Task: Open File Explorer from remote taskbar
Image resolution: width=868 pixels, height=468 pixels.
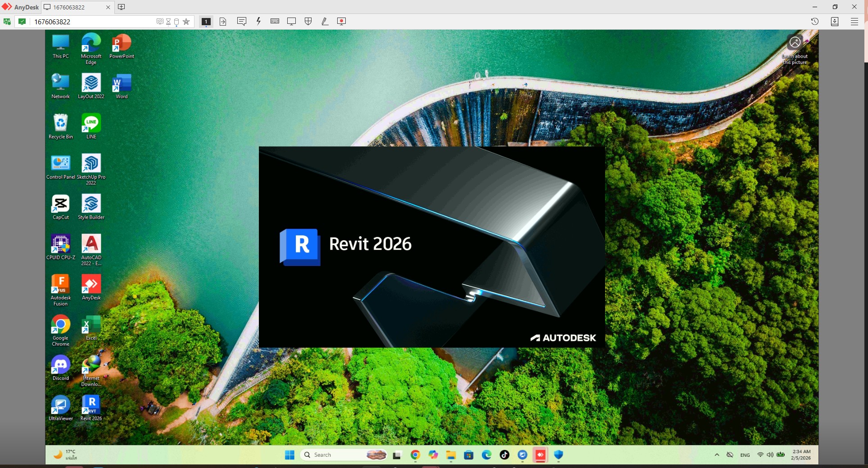Action: [451, 455]
